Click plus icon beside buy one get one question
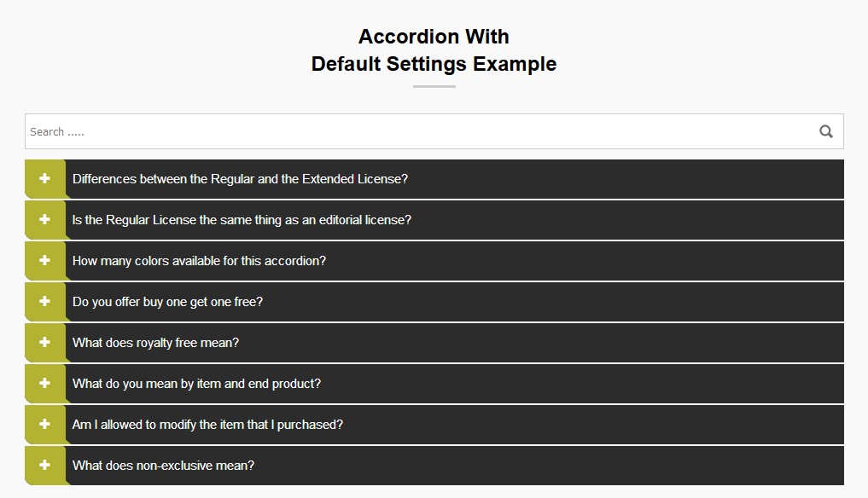Screen dimensions: 868x498 coord(44,301)
